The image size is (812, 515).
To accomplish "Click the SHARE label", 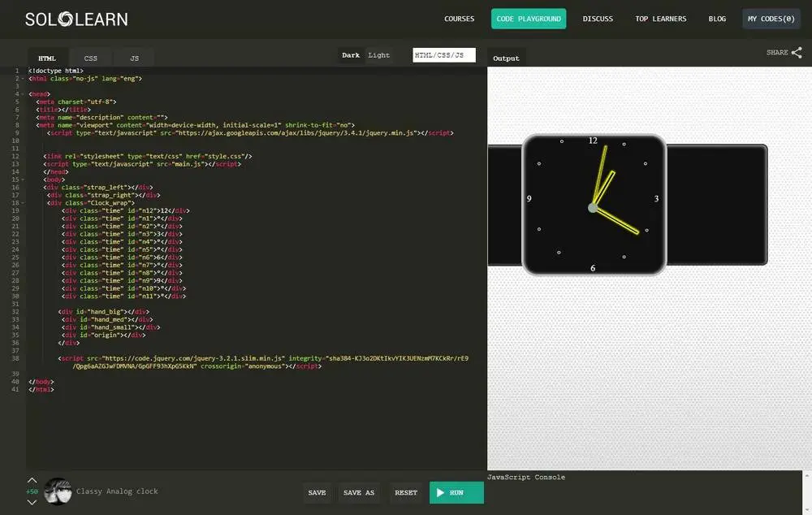I will point(777,52).
